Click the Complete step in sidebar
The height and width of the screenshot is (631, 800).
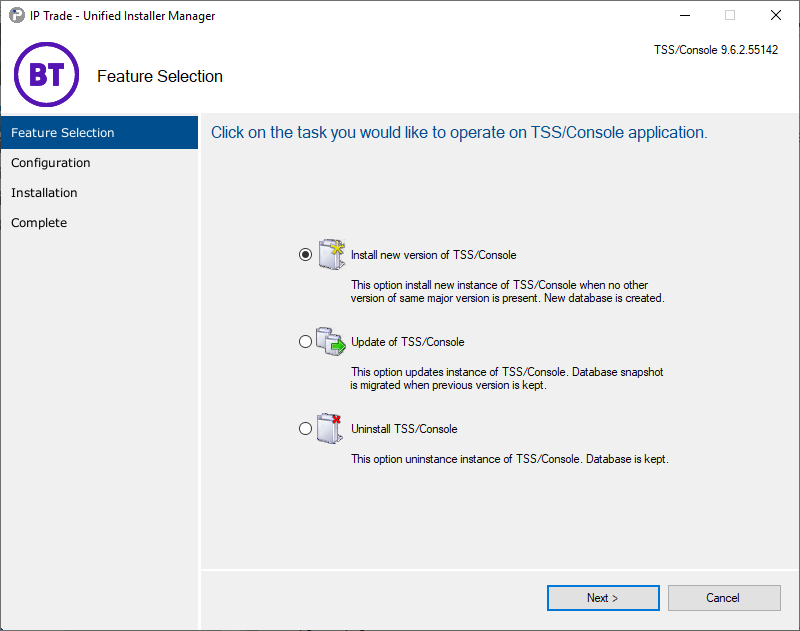point(39,222)
